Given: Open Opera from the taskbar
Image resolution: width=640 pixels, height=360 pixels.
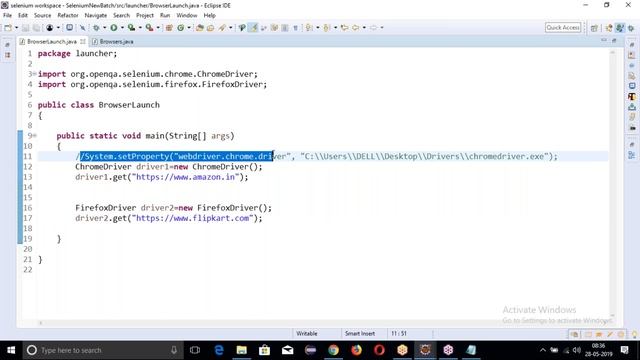Looking at the screenshot, I should click(x=379, y=350).
